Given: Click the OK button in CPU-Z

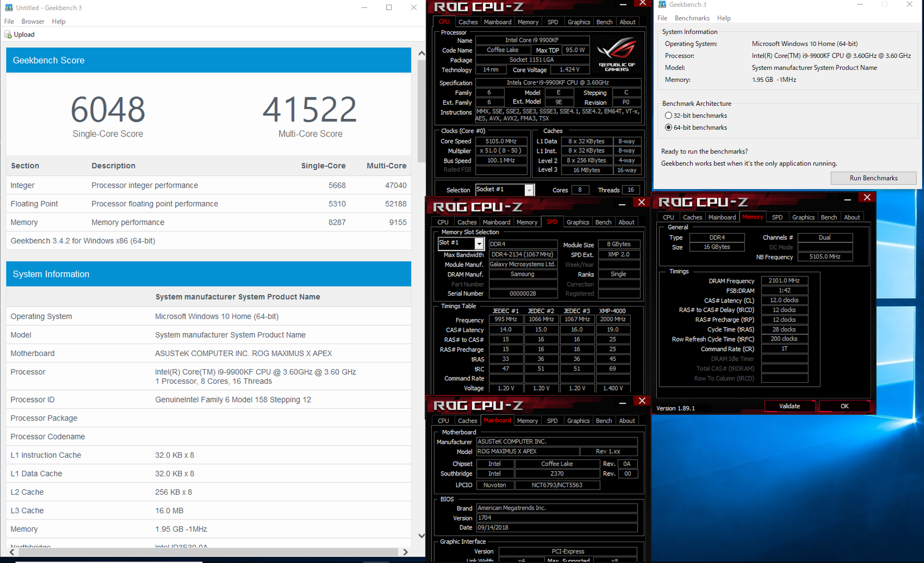Looking at the screenshot, I should pyautogui.click(x=844, y=406).
